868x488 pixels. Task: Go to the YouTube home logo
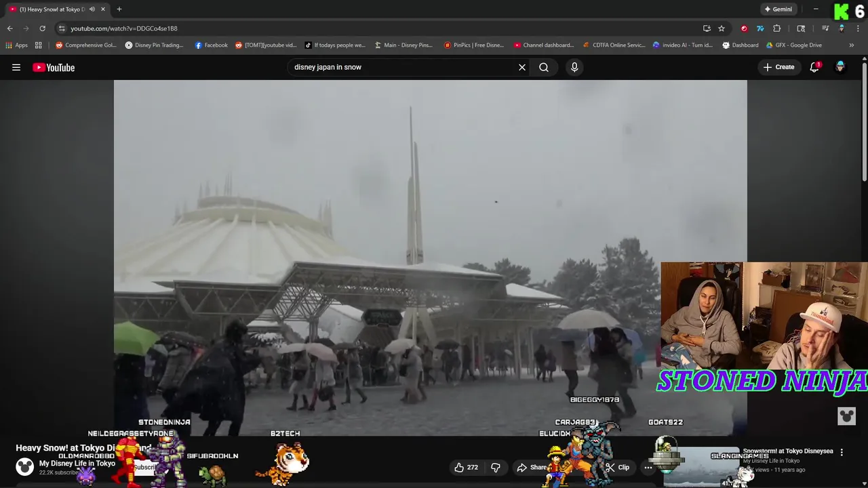pyautogui.click(x=54, y=67)
